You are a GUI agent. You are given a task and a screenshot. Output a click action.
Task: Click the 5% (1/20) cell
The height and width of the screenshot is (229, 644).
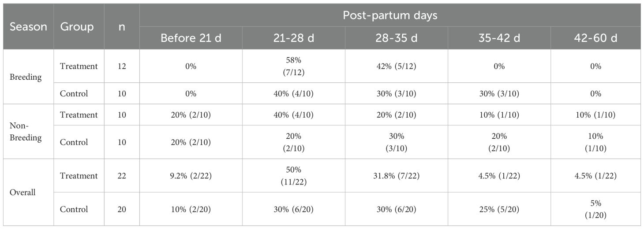(602, 209)
